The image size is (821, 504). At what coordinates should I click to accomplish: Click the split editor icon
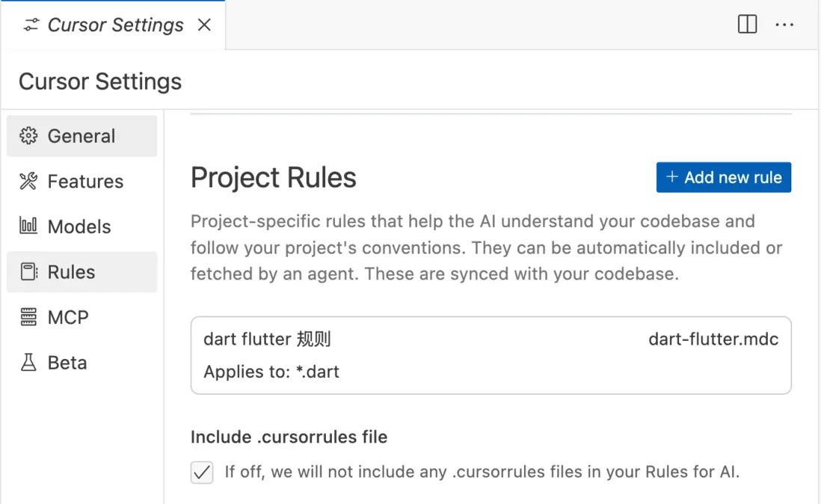747,25
